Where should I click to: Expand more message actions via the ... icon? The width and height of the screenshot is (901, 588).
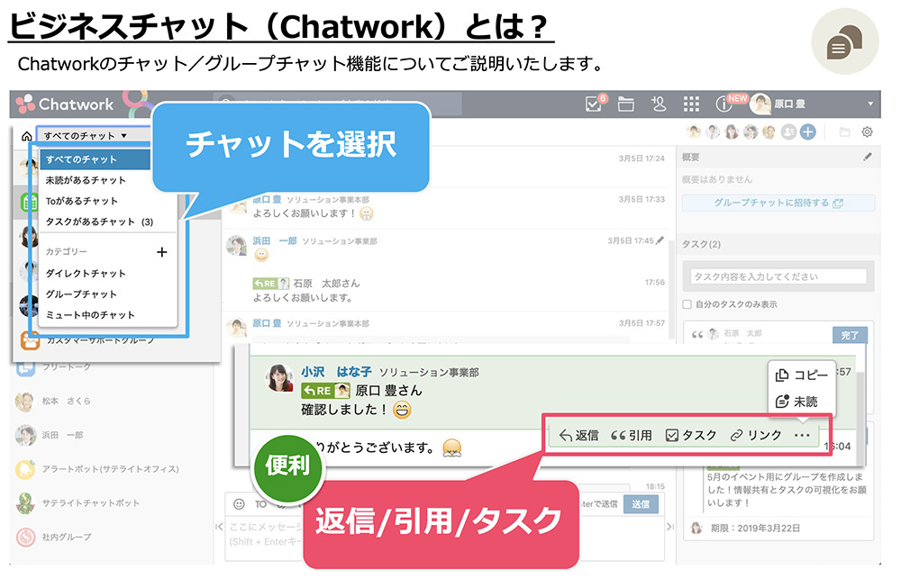[803, 434]
